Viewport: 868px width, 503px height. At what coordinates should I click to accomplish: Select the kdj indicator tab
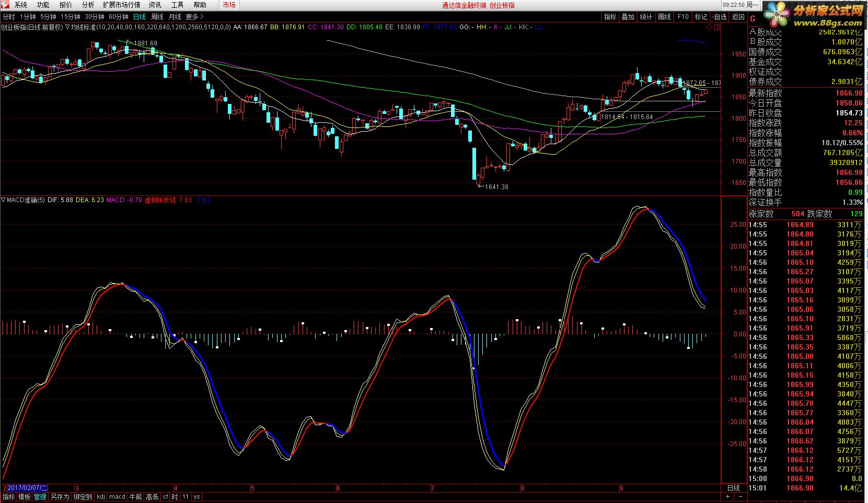[x=101, y=497]
